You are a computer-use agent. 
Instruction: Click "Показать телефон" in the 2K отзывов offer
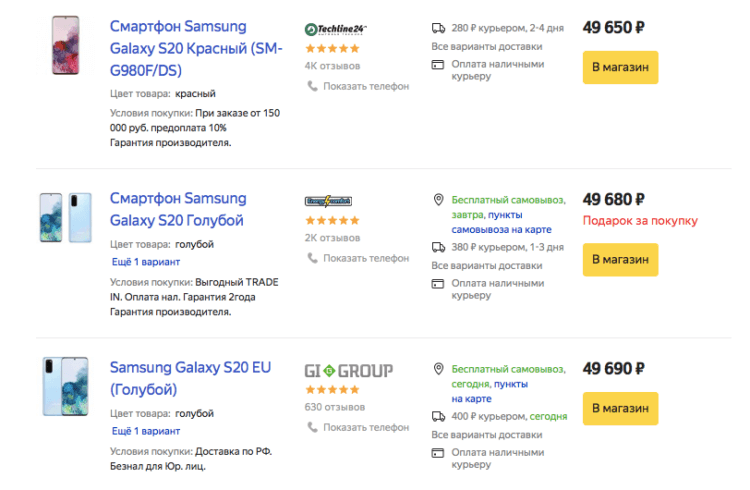(x=366, y=258)
